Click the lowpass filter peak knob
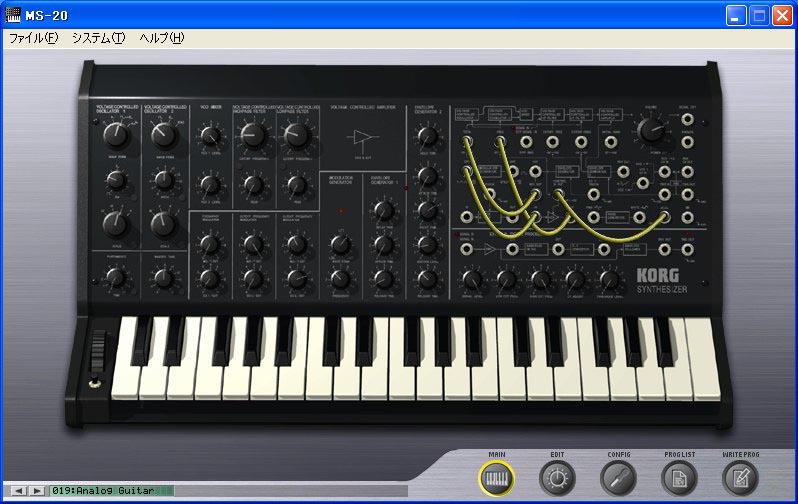This screenshot has width=798, height=504. tap(297, 185)
